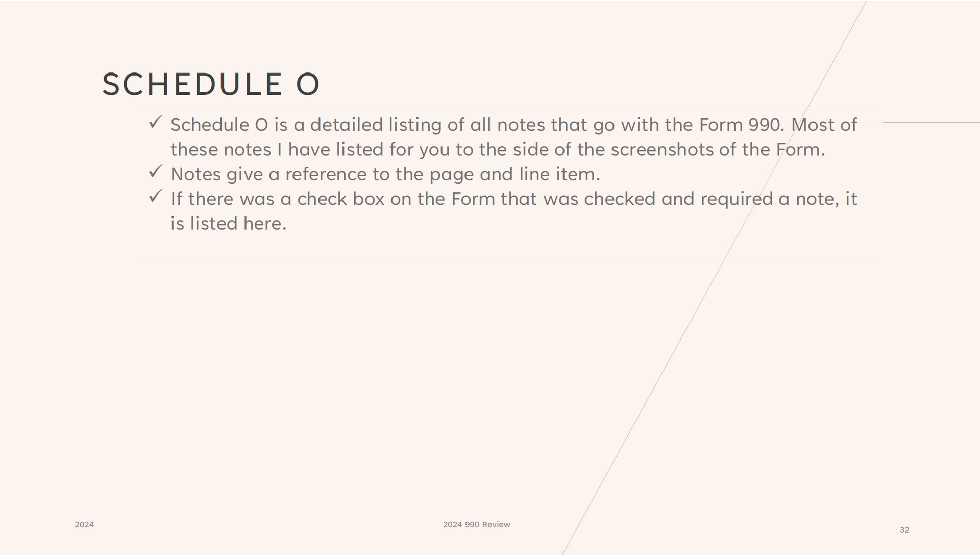Click the checkmark bullet before Notes give
This screenshot has width=980, height=557.
pos(156,172)
